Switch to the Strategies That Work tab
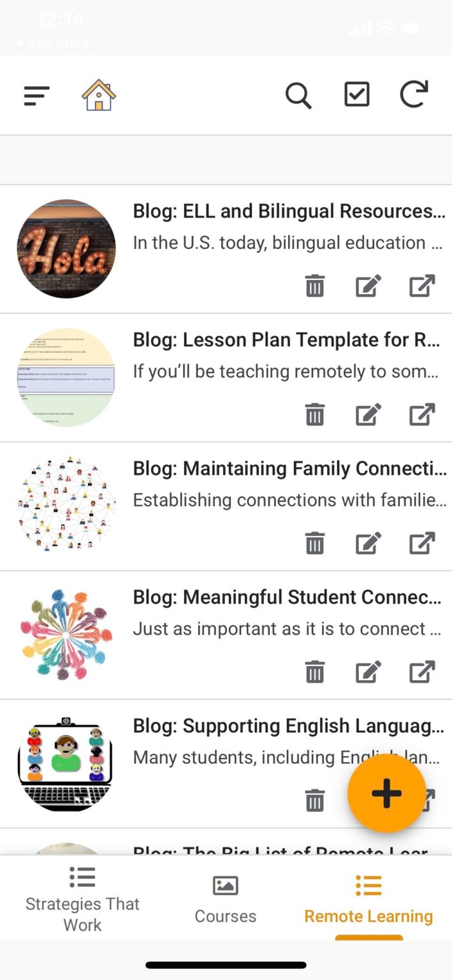Screen dimensions: 452x980 (82, 898)
